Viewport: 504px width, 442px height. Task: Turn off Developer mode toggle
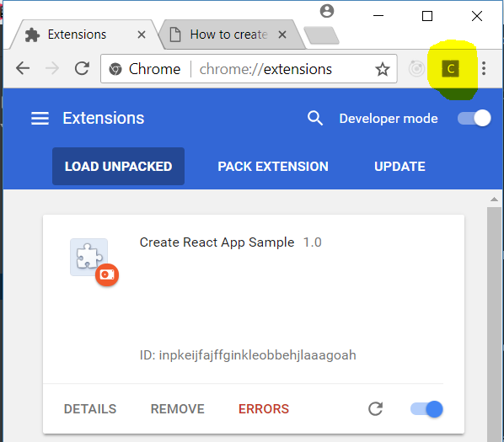pyautogui.click(x=475, y=119)
